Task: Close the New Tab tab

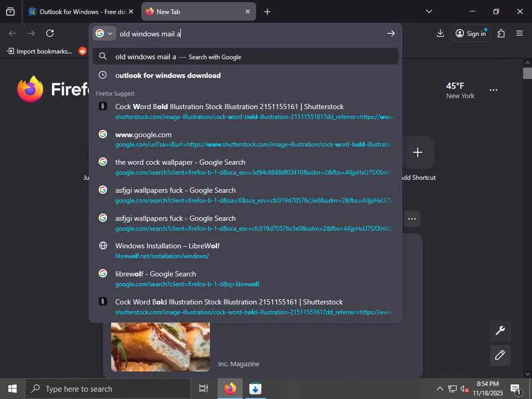Action: (x=248, y=11)
